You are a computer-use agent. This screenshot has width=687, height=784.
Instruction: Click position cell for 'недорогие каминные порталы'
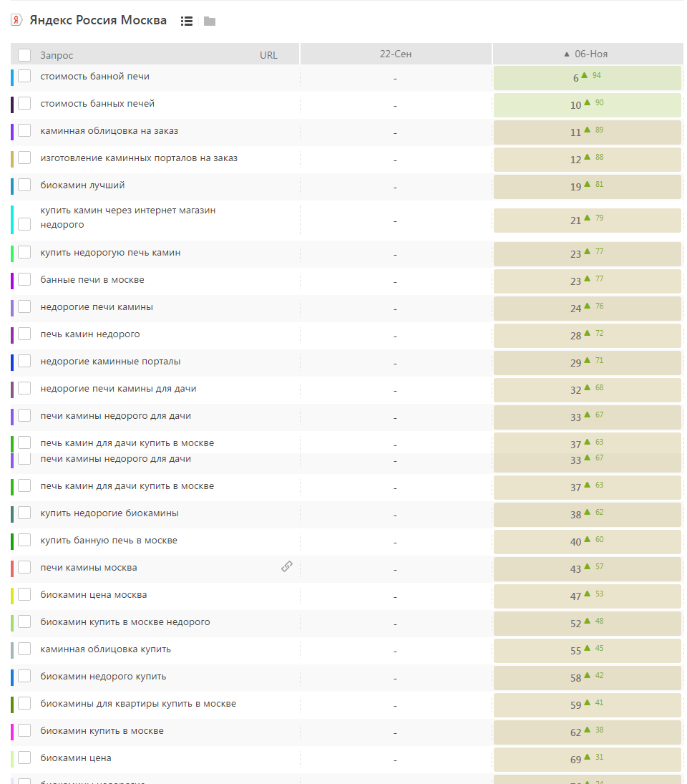[x=587, y=362]
